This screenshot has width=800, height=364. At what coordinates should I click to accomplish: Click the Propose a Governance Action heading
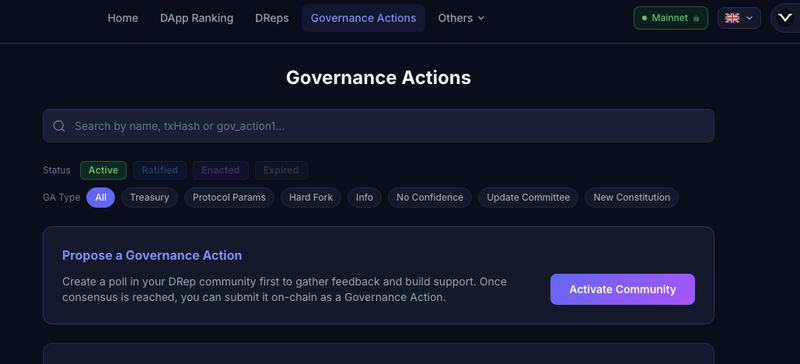click(x=152, y=255)
